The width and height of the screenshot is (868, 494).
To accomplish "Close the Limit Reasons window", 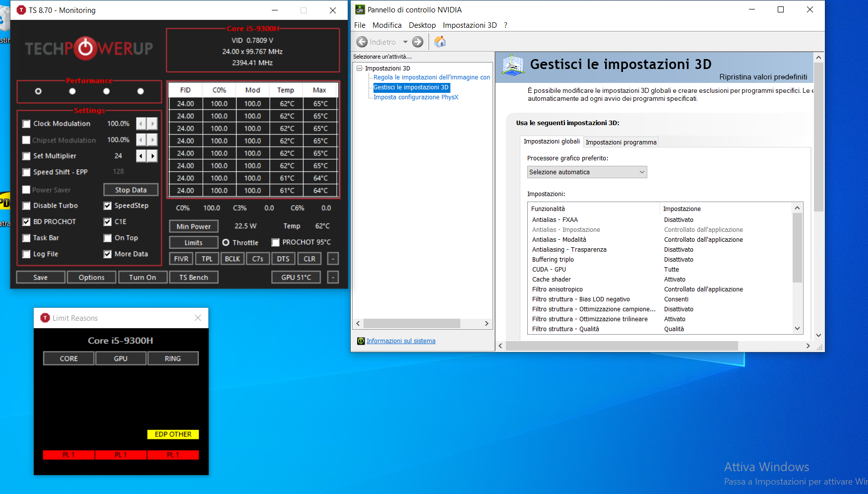I will (x=198, y=318).
